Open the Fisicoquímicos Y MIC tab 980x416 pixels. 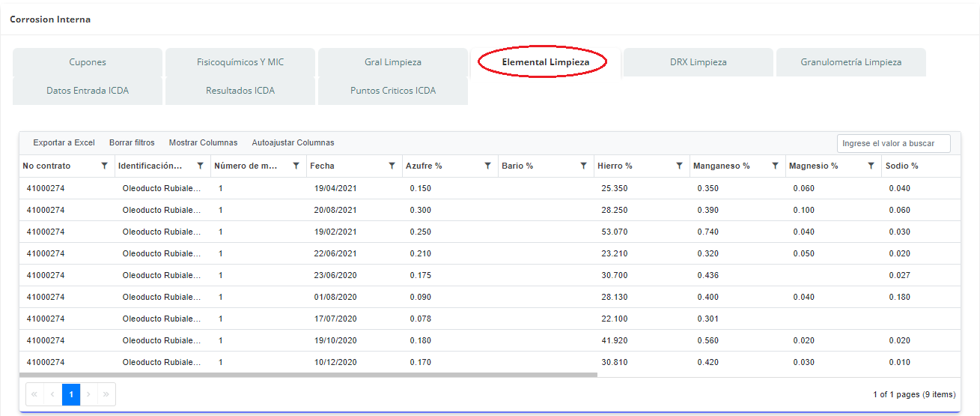[240, 62]
